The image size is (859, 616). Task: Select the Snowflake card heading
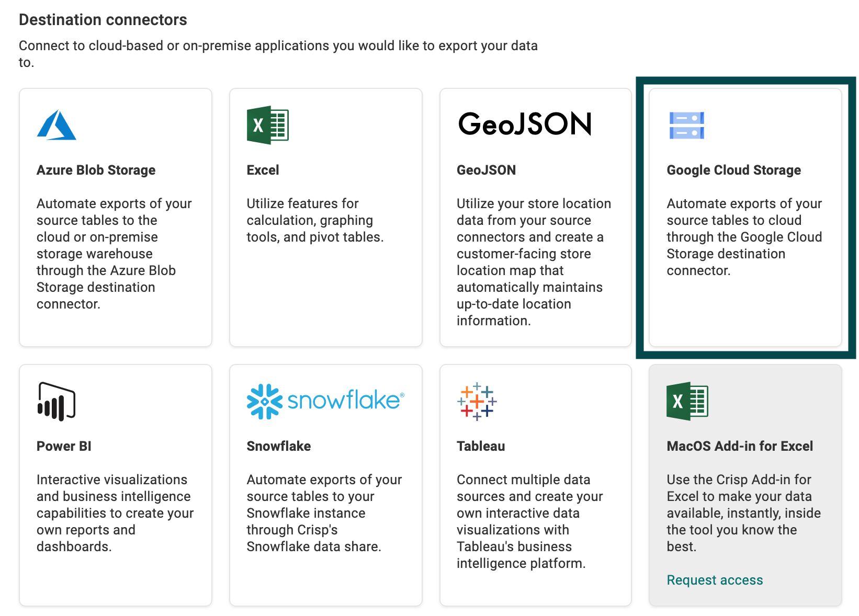coord(278,446)
